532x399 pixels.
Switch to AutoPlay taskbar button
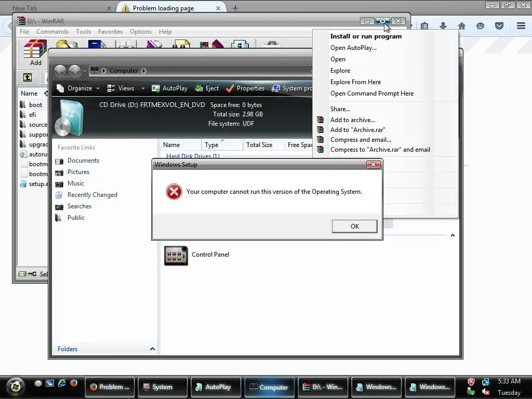click(x=216, y=387)
